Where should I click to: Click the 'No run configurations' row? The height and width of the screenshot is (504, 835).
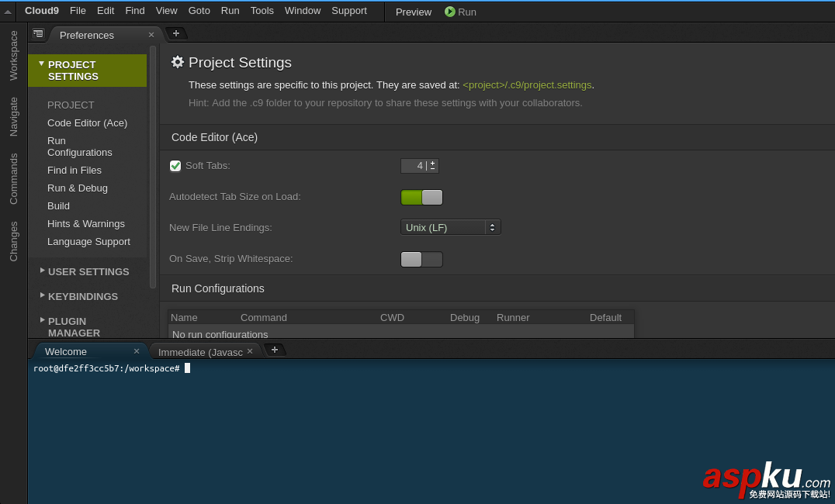(x=401, y=333)
